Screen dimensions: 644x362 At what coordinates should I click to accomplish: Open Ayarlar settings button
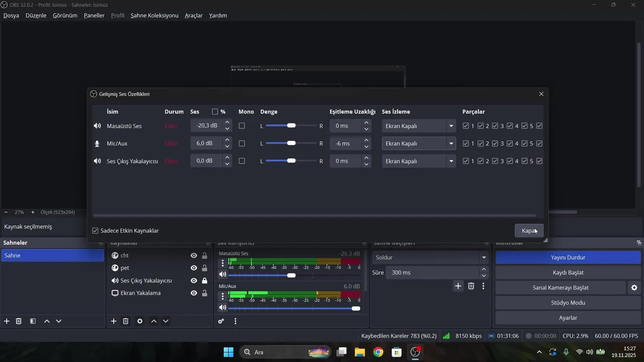[568, 318]
